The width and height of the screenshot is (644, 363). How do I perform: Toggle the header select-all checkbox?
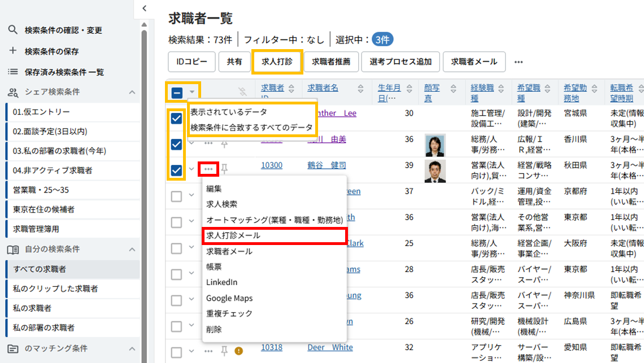(176, 92)
